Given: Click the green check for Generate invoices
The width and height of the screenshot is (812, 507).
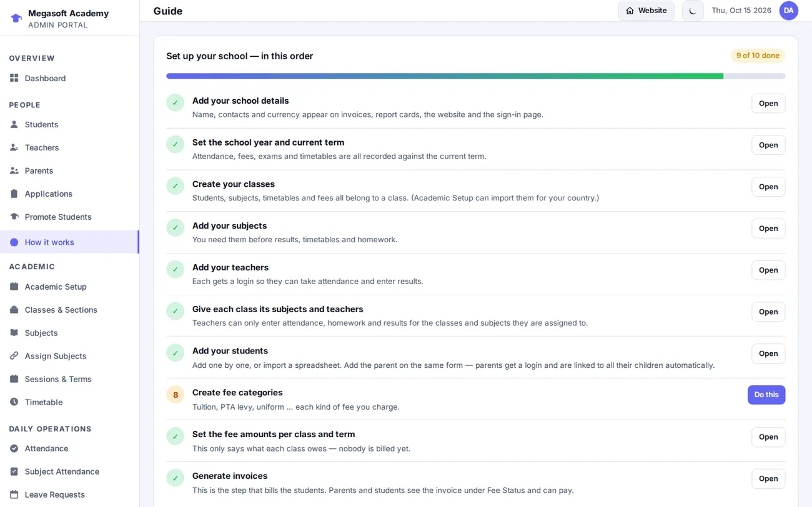Looking at the screenshot, I should click(x=175, y=478).
